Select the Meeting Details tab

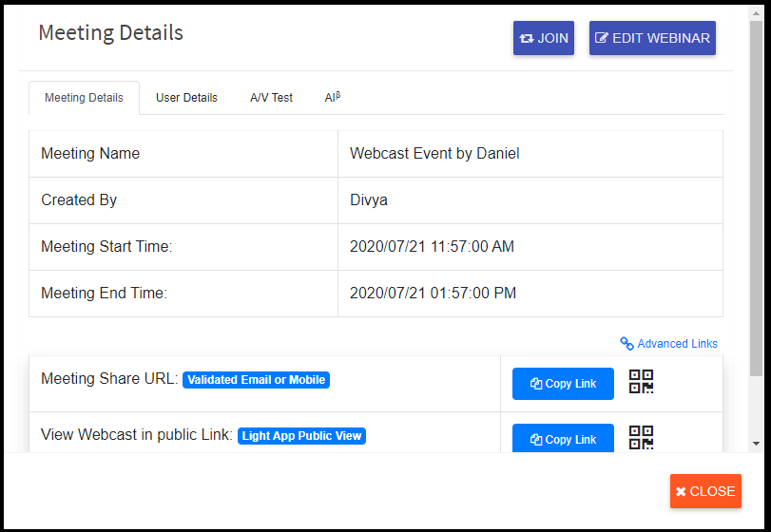click(84, 98)
